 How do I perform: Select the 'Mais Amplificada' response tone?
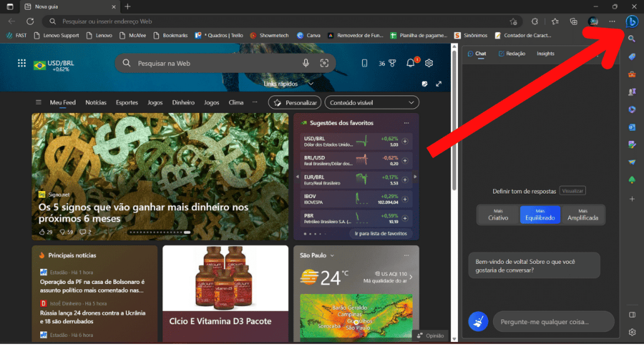coord(582,214)
